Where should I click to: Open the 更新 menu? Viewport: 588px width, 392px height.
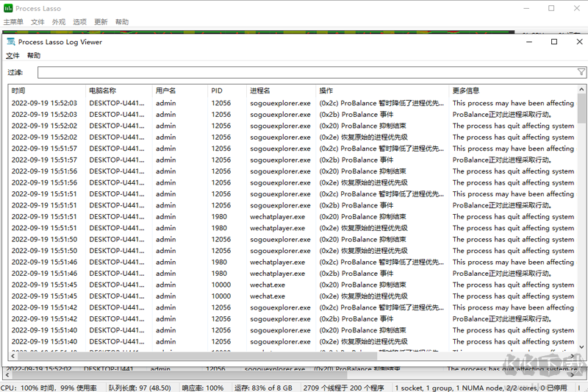click(101, 22)
